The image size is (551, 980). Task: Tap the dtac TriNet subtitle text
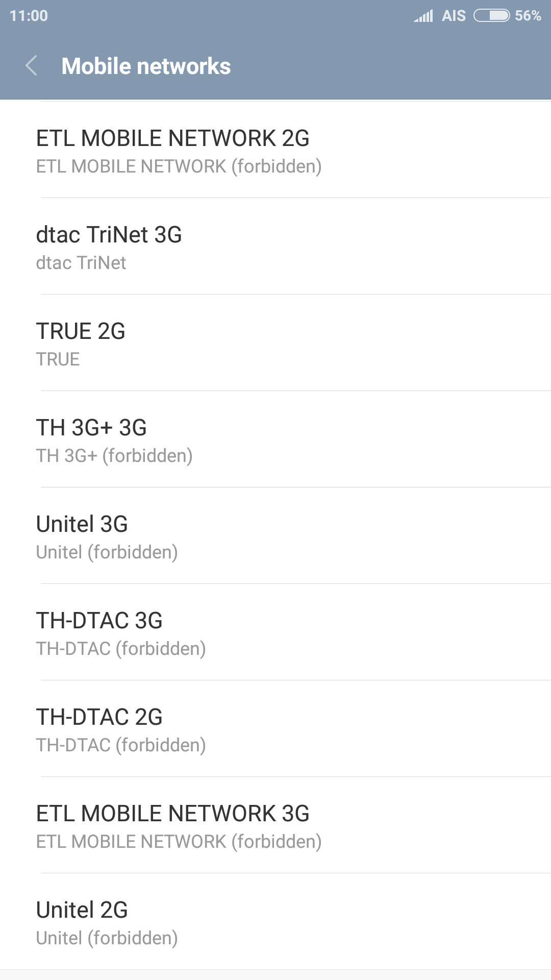point(81,263)
